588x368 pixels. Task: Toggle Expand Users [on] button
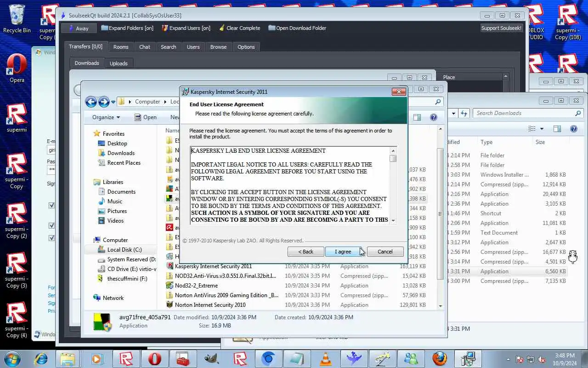click(x=186, y=28)
